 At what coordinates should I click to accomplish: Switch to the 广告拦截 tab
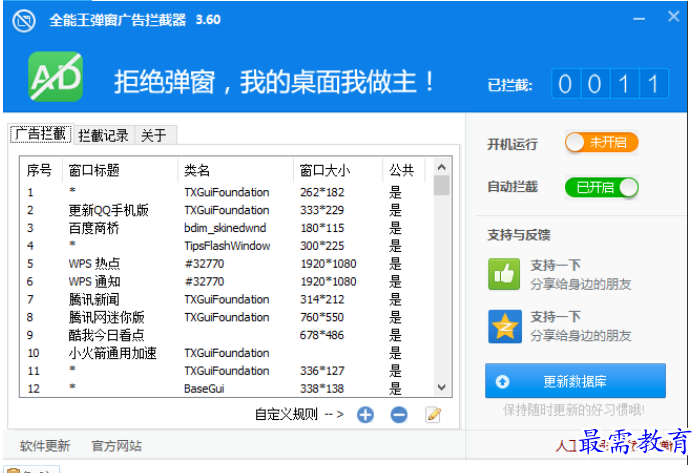(x=41, y=134)
